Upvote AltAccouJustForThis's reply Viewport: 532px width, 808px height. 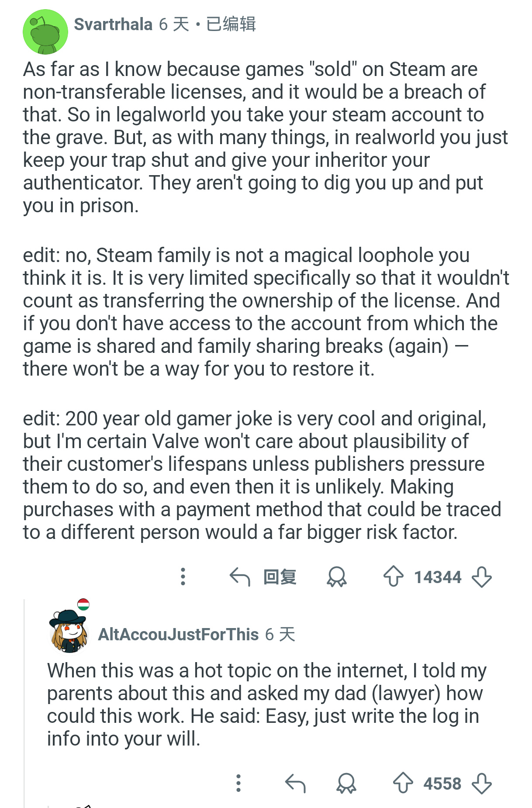click(x=403, y=783)
